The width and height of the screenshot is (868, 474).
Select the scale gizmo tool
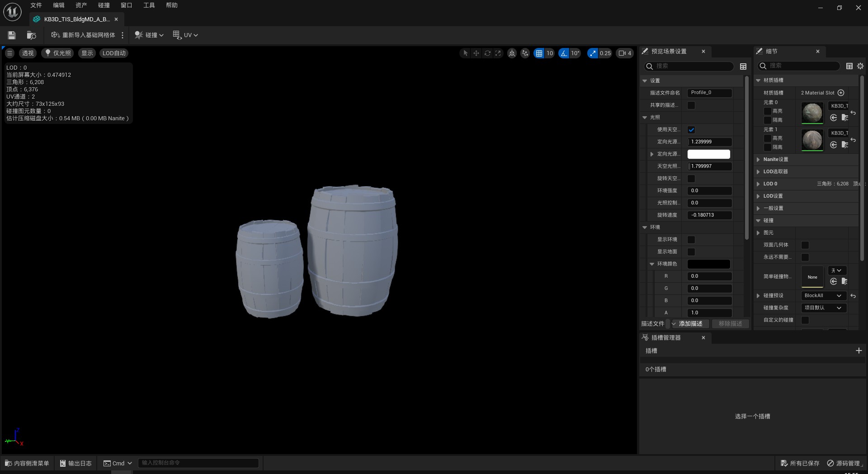(x=498, y=53)
